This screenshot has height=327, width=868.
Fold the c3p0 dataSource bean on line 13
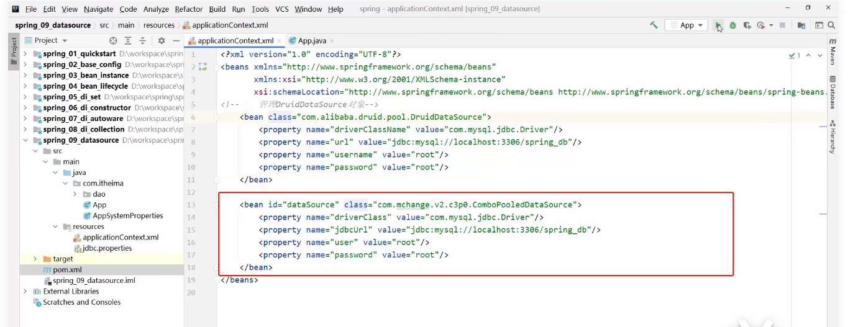pos(216,205)
